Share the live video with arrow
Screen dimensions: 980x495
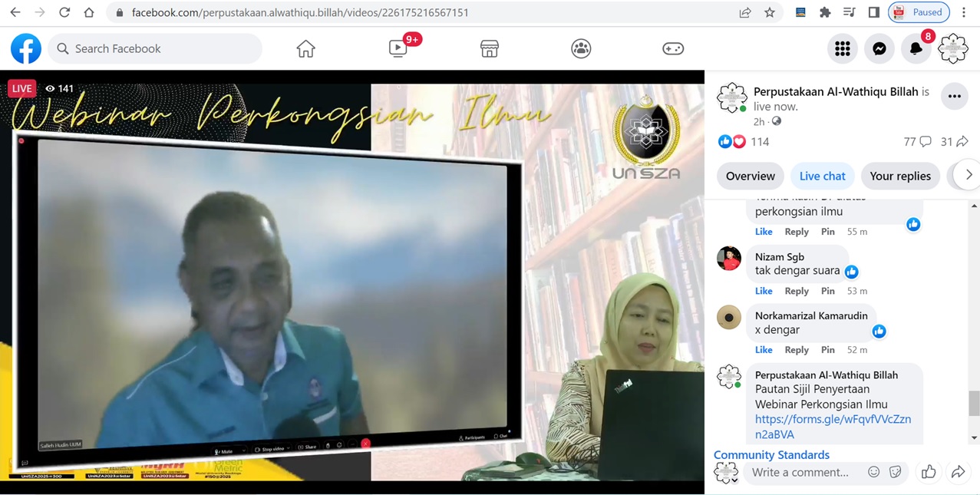pyautogui.click(x=958, y=472)
